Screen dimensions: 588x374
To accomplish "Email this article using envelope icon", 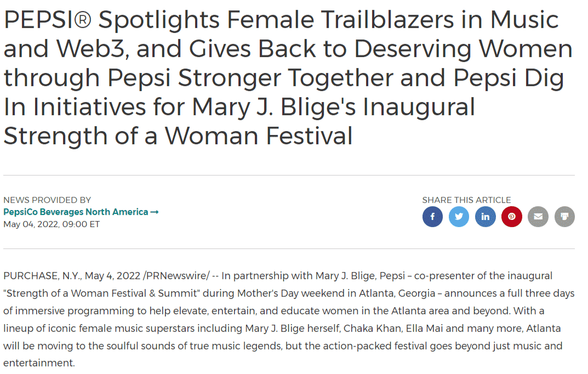I will 538,217.
